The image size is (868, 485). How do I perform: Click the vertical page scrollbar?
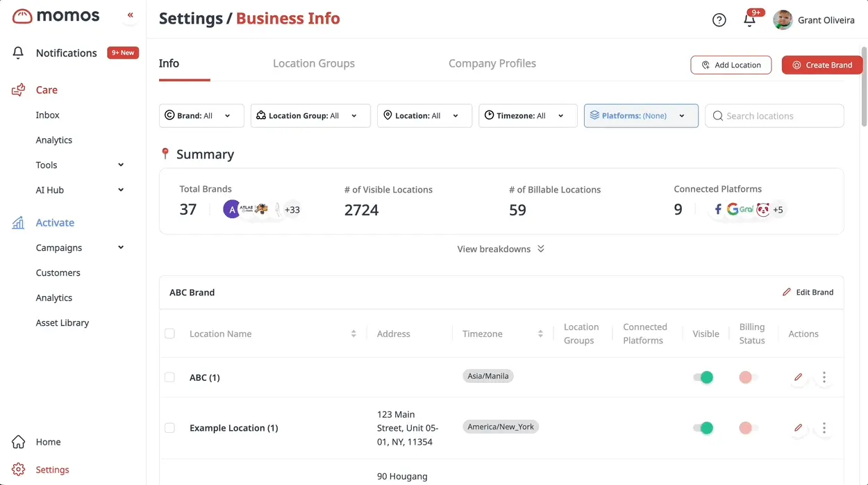tap(864, 87)
